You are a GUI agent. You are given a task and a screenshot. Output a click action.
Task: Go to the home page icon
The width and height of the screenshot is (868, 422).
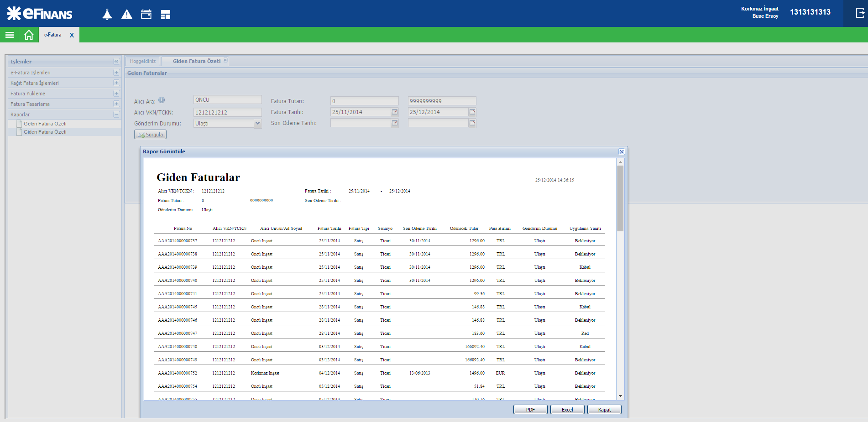[29, 35]
